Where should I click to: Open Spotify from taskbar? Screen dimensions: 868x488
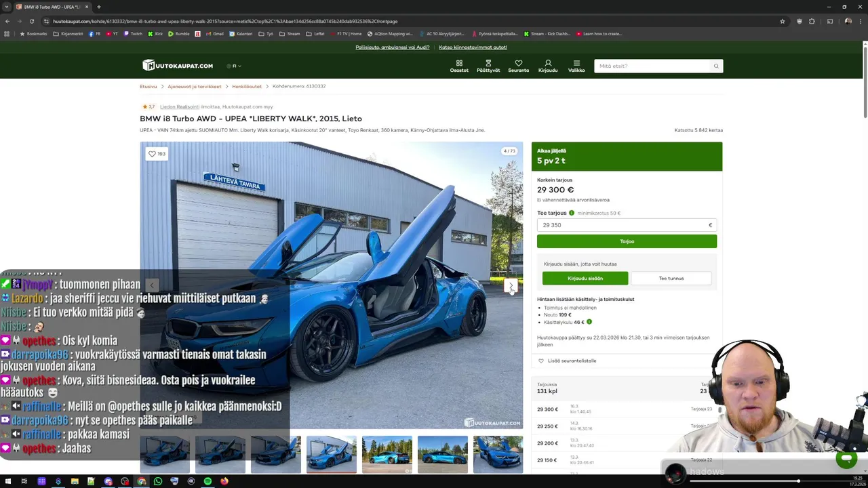(x=208, y=481)
